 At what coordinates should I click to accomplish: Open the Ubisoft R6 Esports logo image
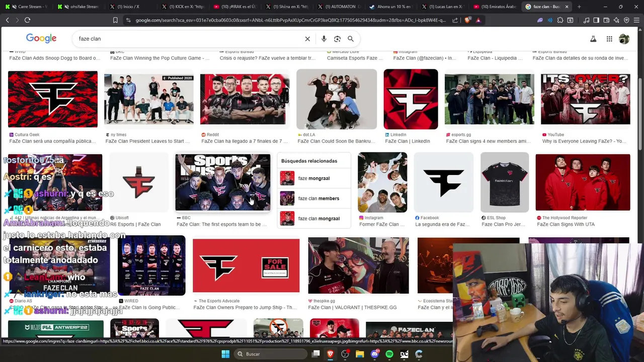tap(138, 183)
